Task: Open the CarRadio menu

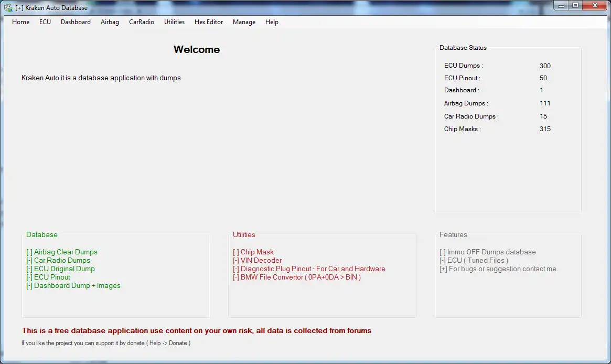Action: click(x=141, y=22)
